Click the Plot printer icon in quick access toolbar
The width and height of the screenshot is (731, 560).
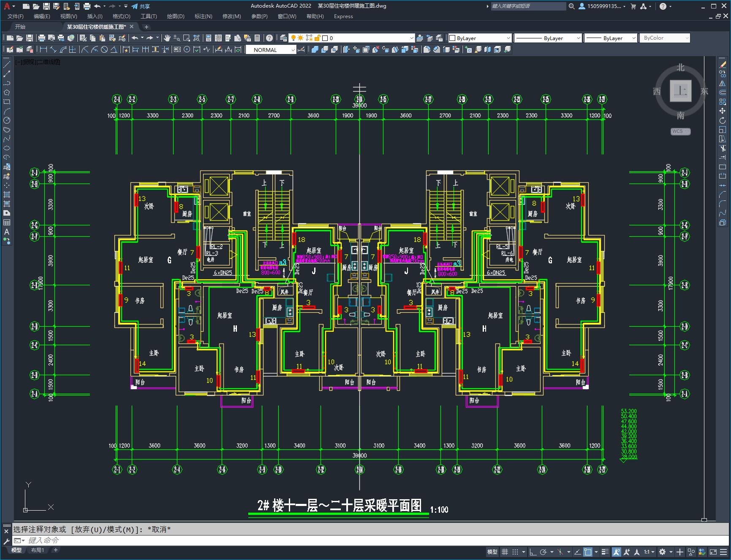(87, 6)
